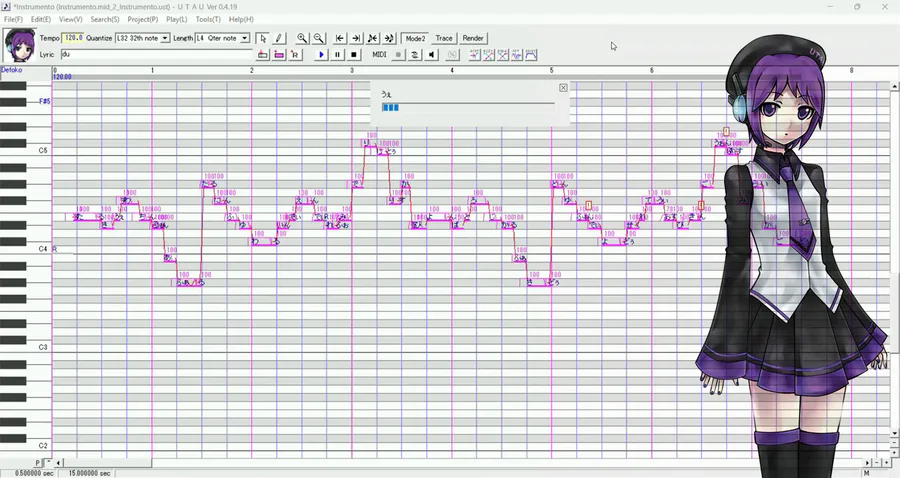The height and width of the screenshot is (478, 900).
Task: Toggle Mode2 pitch editing
Action: coord(415,38)
